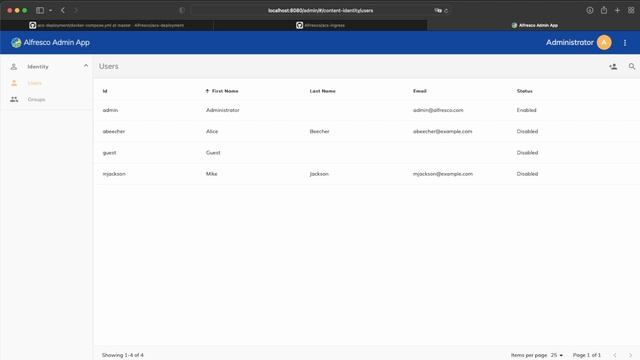
Task: Click the Page 1 of 1 label
Action: [587, 355]
